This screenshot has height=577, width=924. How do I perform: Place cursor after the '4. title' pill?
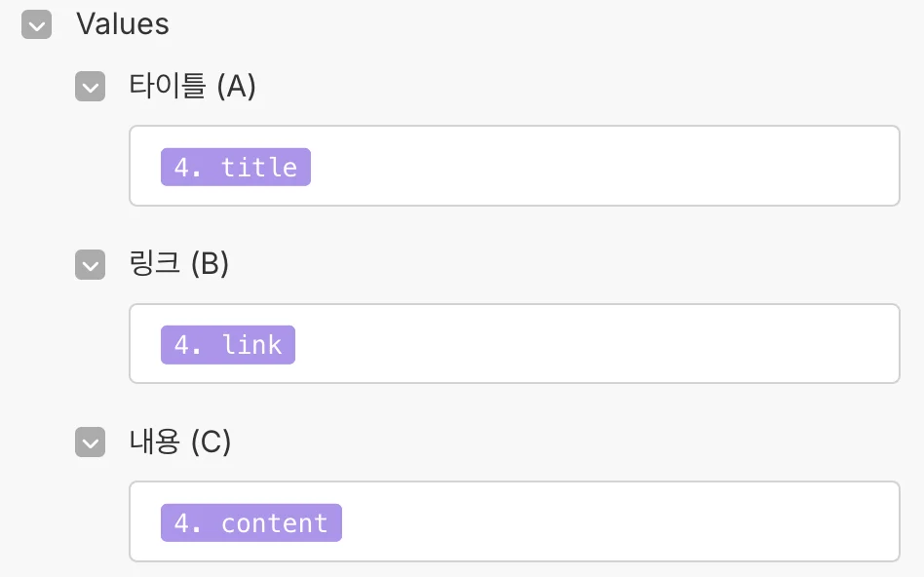click(x=322, y=167)
